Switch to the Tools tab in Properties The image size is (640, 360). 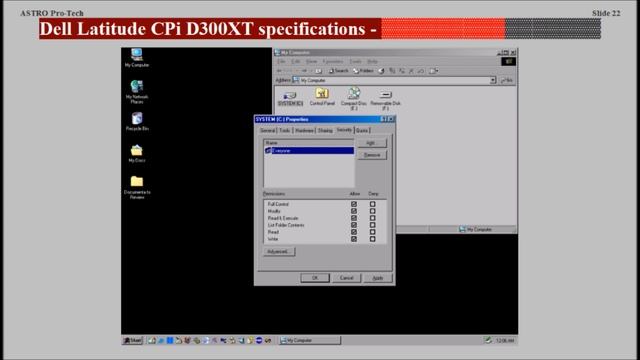285,131
